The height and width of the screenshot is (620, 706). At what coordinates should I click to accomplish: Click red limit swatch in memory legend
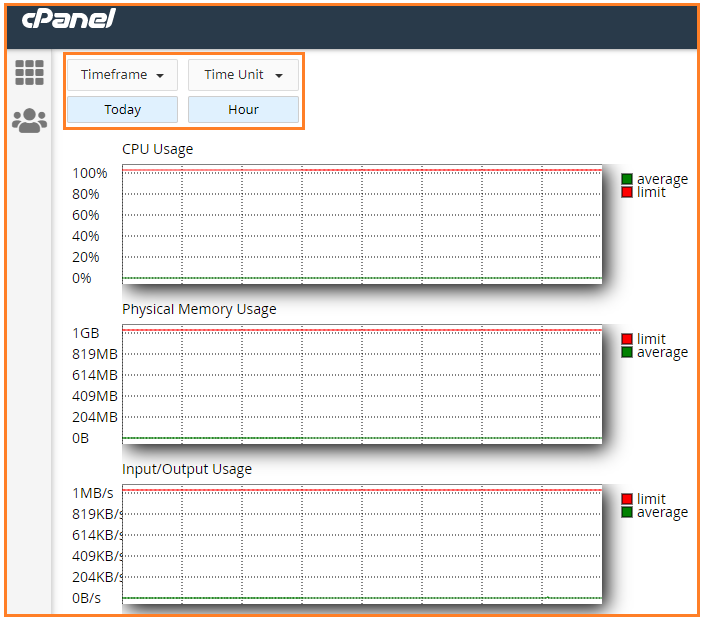click(627, 339)
